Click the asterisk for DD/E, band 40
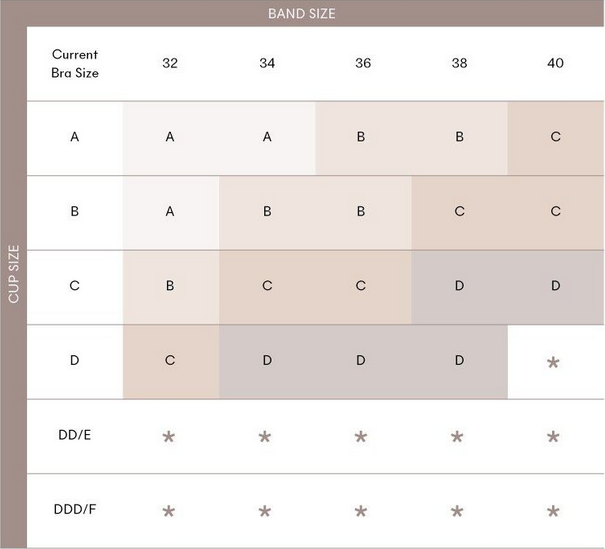The width and height of the screenshot is (605, 549). [553, 437]
